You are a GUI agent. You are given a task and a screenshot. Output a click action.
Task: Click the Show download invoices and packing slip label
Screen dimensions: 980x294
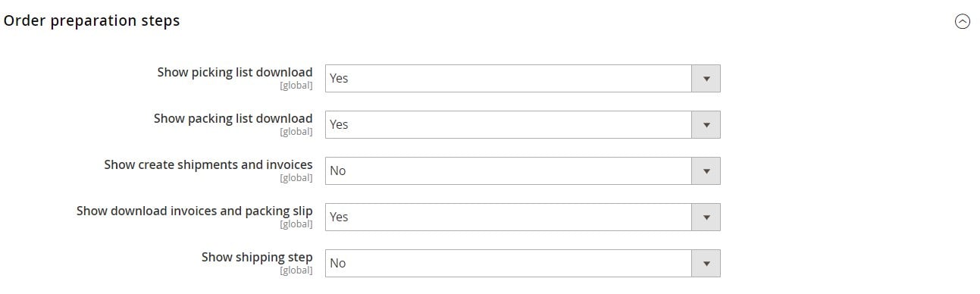195,211
